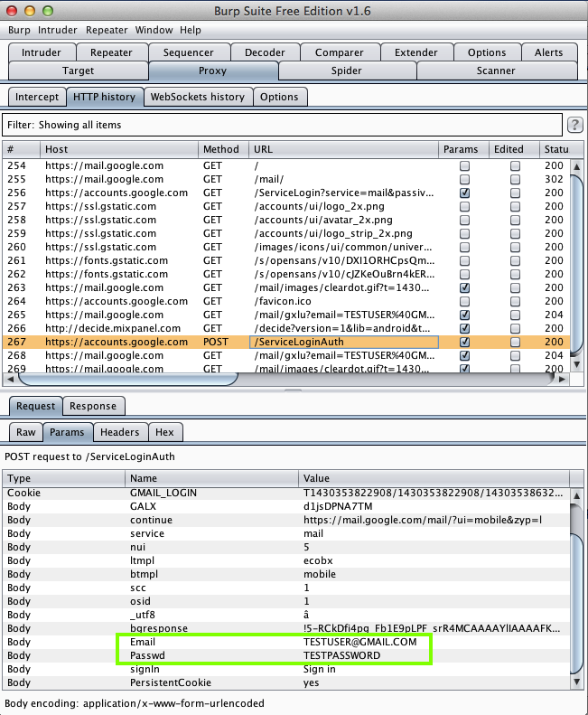Switch to the Hex view tab
The image size is (588, 715).
[x=163, y=433]
